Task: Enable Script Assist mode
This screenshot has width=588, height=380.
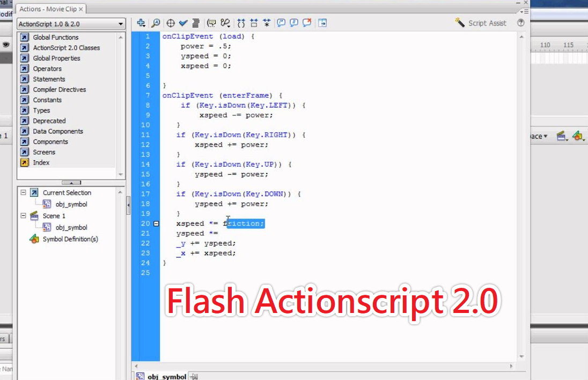Action: point(480,23)
